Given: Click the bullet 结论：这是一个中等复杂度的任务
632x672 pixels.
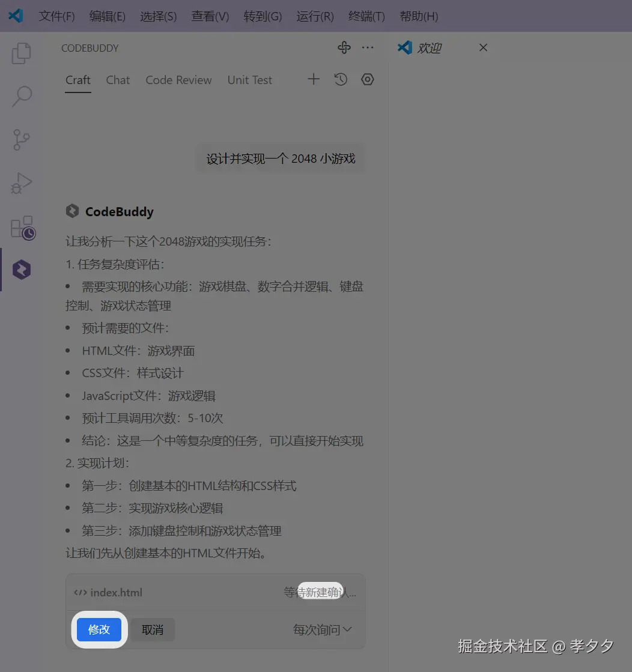Looking at the screenshot, I should (222, 441).
